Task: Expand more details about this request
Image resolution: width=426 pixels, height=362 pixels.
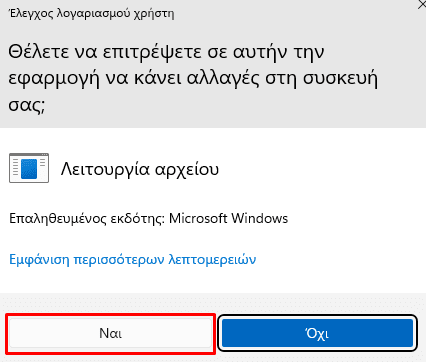Action: click(x=133, y=259)
